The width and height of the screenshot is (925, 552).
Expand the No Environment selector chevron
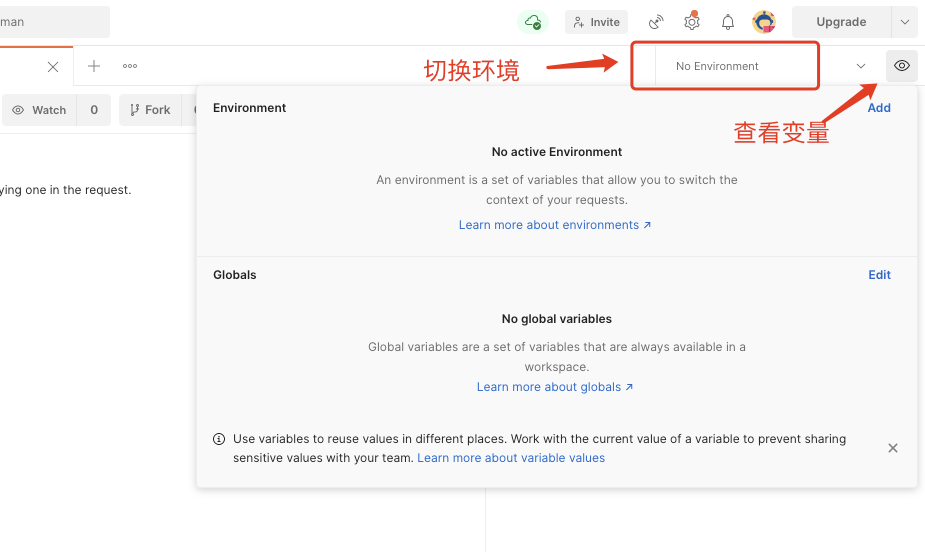(x=861, y=66)
